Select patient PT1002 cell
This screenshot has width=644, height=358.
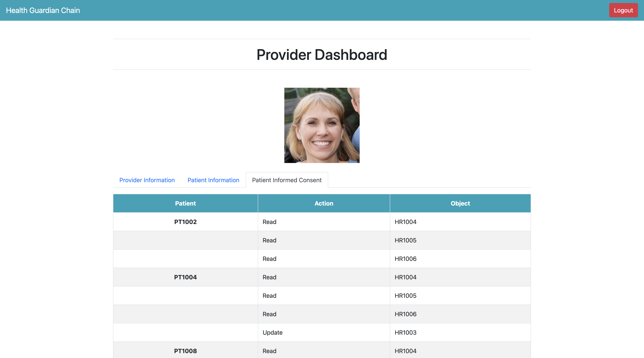(x=185, y=222)
